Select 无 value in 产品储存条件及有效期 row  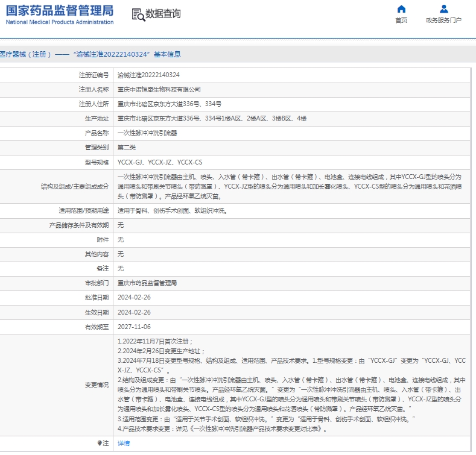[121, 225]
